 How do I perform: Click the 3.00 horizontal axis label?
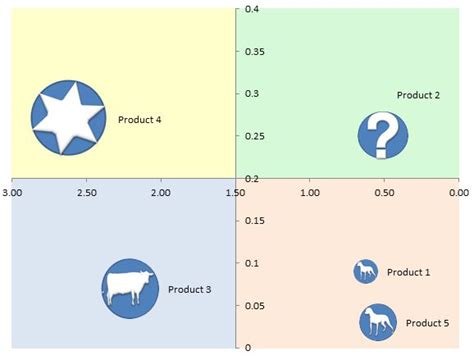12,193
